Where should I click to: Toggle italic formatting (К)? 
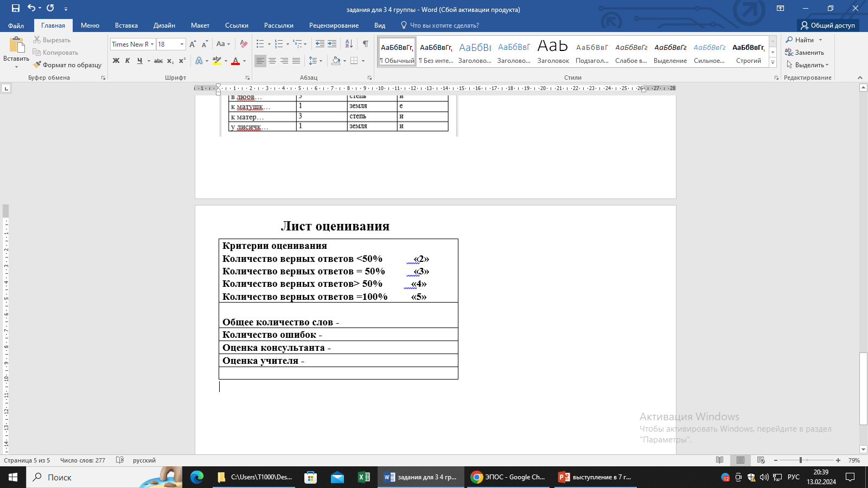(127, 61)
